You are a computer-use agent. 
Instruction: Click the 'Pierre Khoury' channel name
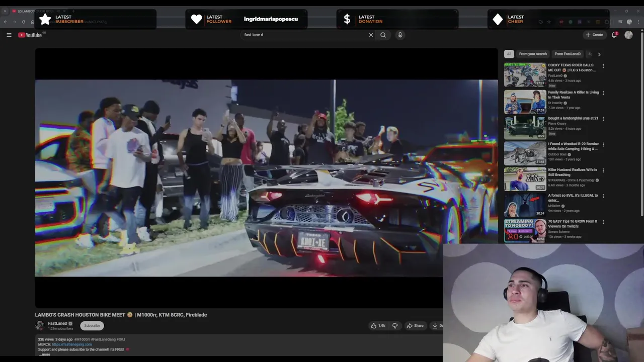pos(557,123)
